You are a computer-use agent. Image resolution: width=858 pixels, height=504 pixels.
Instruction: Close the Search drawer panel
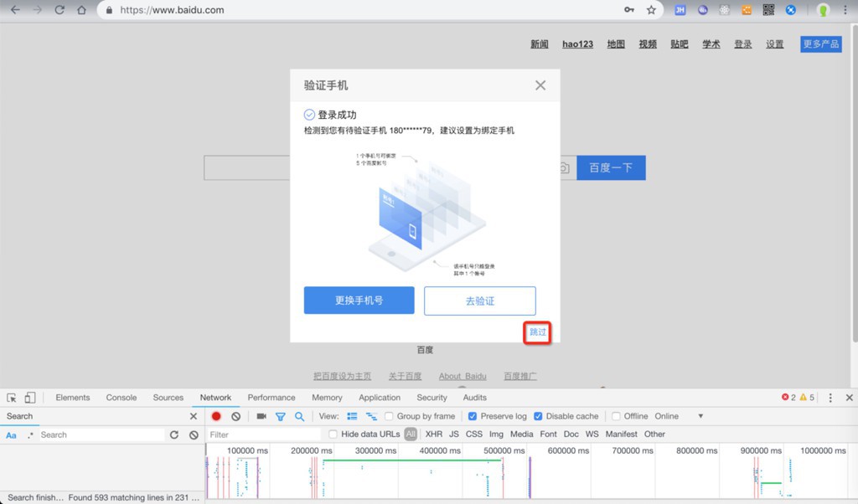coord(194,416)
